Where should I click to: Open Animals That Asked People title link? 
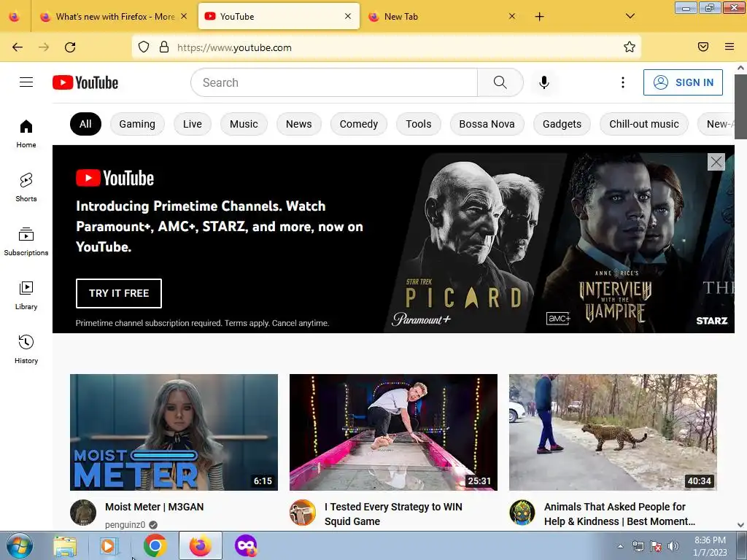tap(619, 514)
